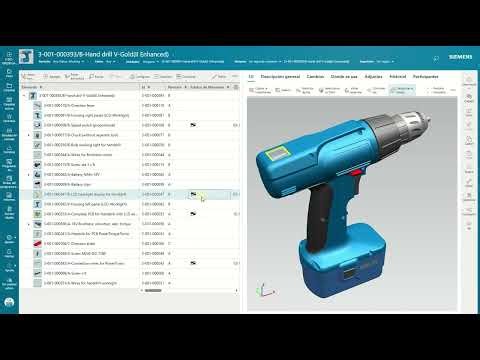The image size is (480, 360).
Task: Open the Participantes tab
Action: coord(425,77)
